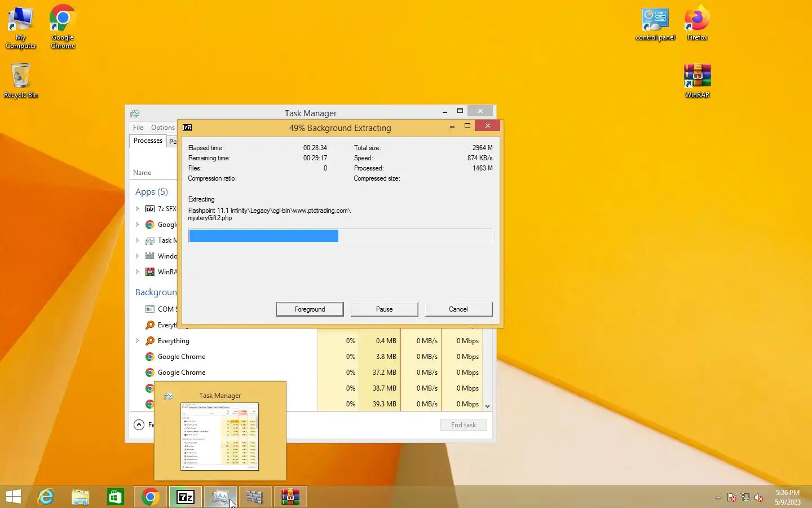Open Windows Store taskbar icon
The height and width of the screenshot is (508, 812).
116,497
